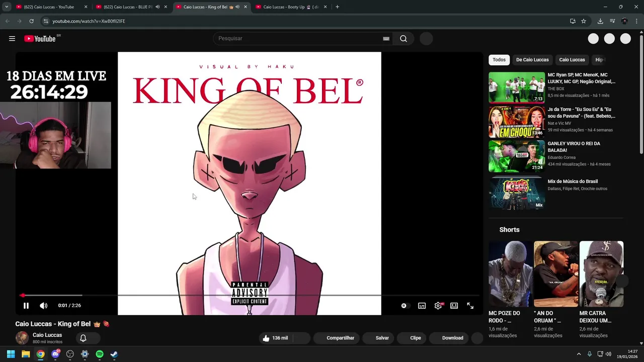This screenshot has width=644, height=362.
Task: Expand the system tray hidden icons chevron
Action: [579, 354]
